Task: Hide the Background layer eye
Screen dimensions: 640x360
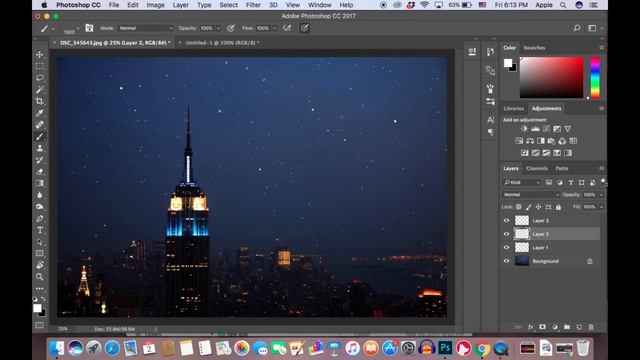Action: pos(507,261)
